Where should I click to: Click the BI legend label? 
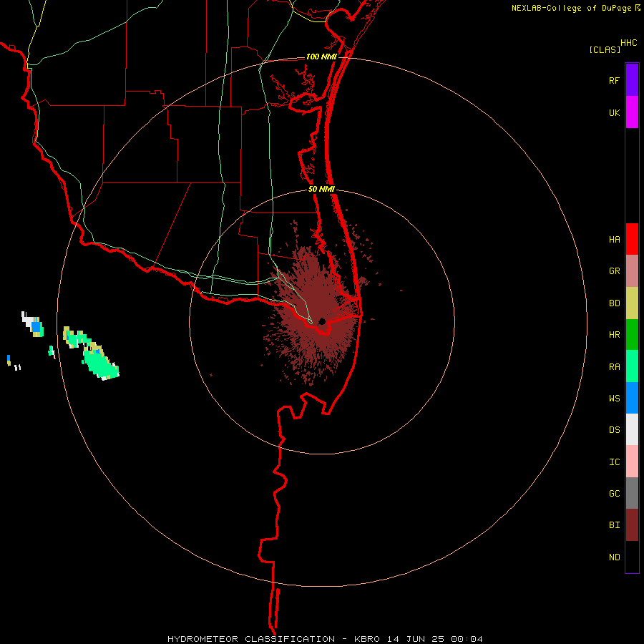coord(614,525)
